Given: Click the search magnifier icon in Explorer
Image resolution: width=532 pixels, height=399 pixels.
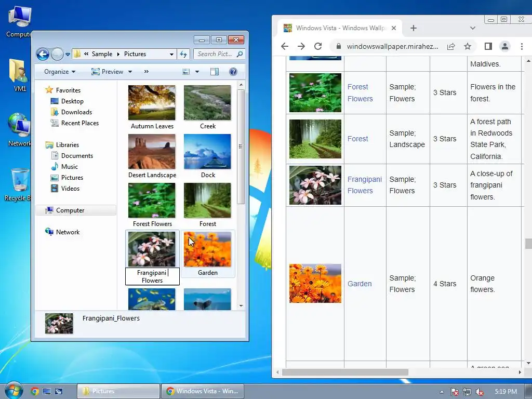Looking at the screenshot, I should (x=240, y=54).
